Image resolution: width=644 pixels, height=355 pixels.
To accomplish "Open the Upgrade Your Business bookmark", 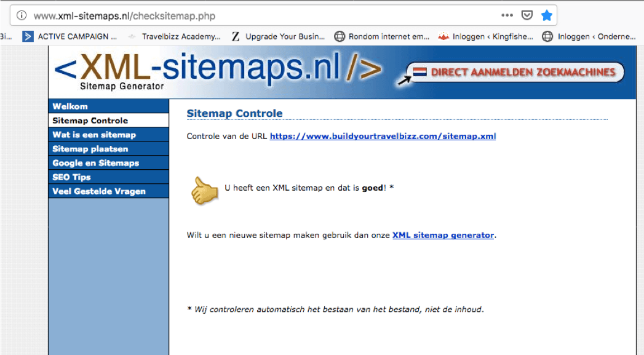I will pyautogui.click(x=278, y=36).
